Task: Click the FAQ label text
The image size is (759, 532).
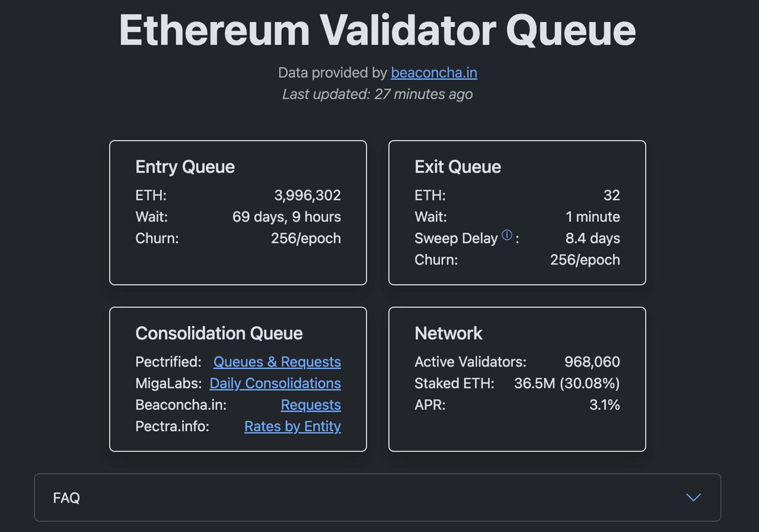Action: [x=66, y=498]
